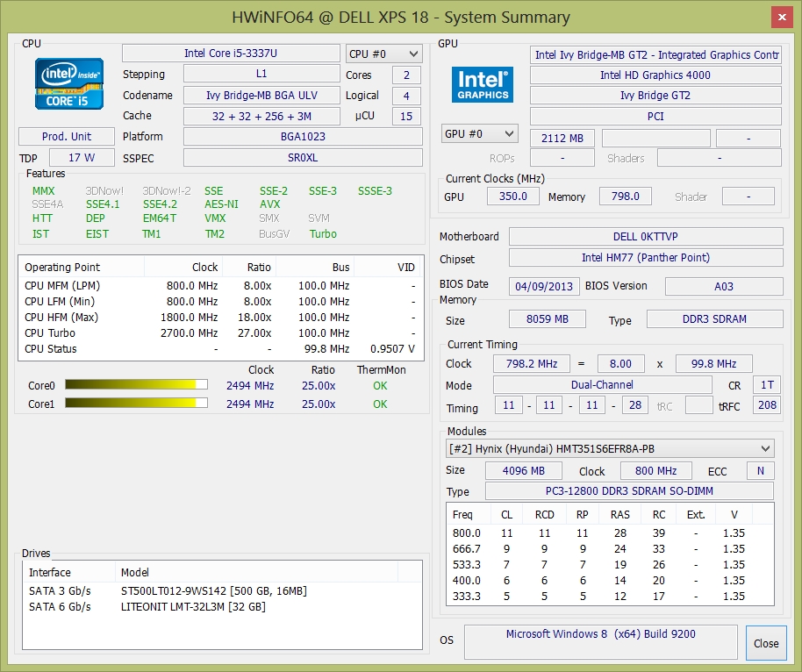The height and width of the screenshot is (672, 802).
Task: Select the CPU HFM (Max) row
Action: 221,317
